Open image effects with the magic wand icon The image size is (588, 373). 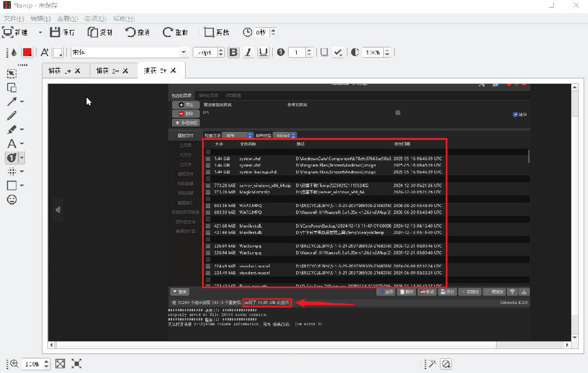432,364
